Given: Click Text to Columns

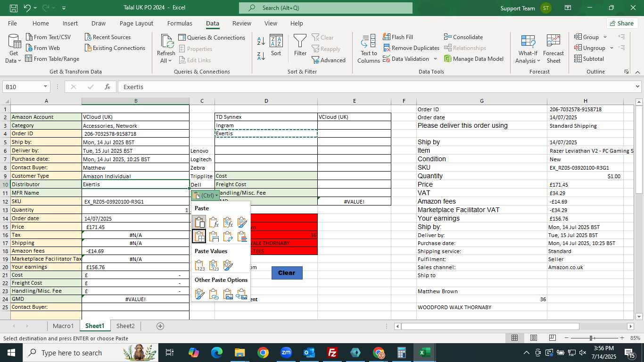Looking at the screenshot, I should pyautogui.click(x=369, y=49).
